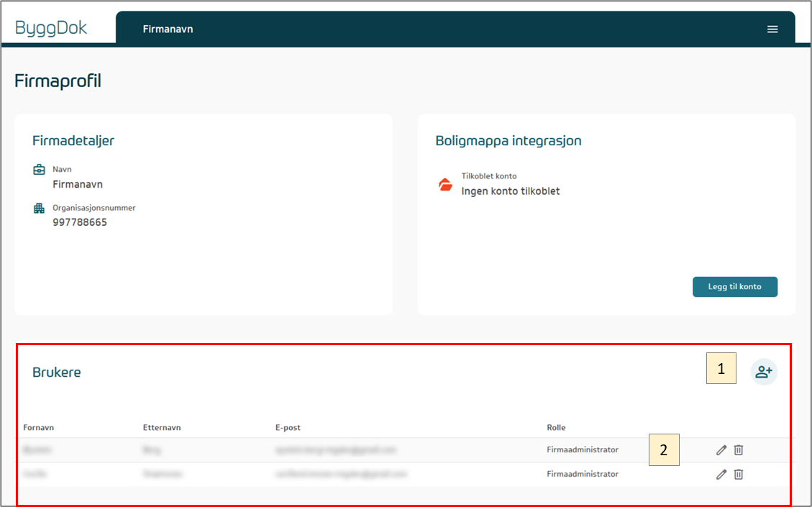Screen dimensions: 812x507
Task: Click the briefcase icon beside Navn
Action: click(39, 170)
